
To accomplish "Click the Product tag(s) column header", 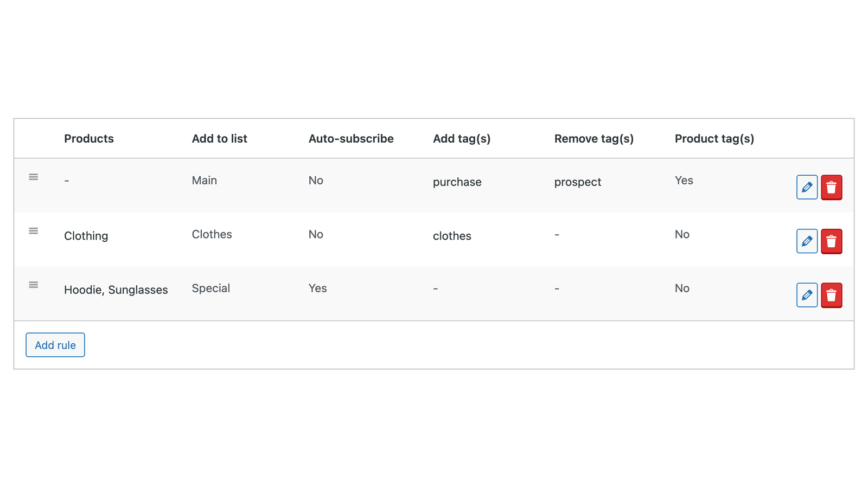I will pyautogui.click(x=714, y=139).
